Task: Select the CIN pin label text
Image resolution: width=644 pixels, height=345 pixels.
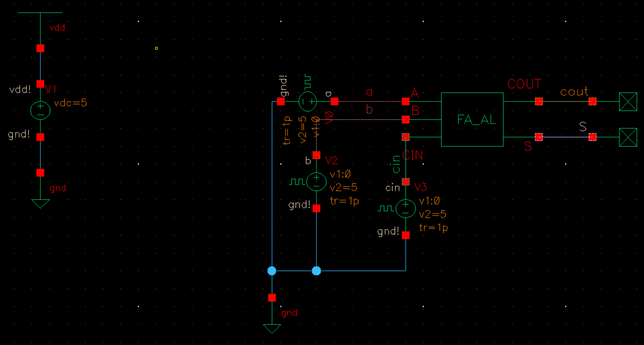Action: (x=413, y=155)
